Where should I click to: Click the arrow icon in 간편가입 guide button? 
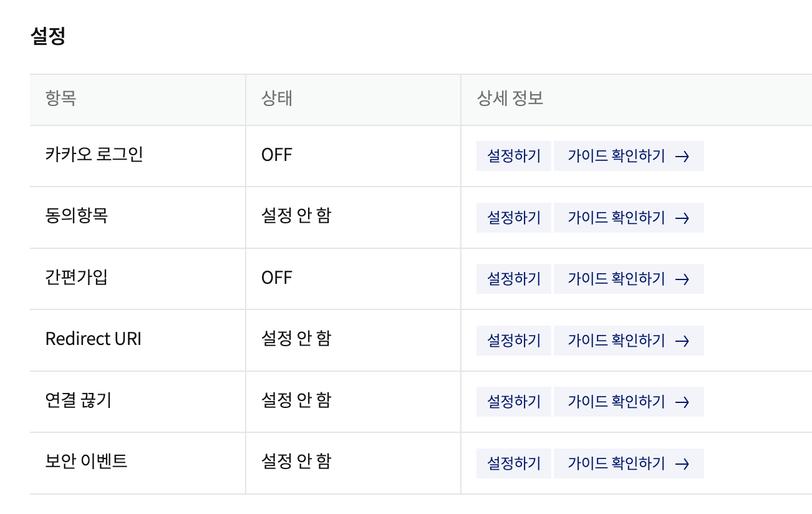tap(682, 279)
